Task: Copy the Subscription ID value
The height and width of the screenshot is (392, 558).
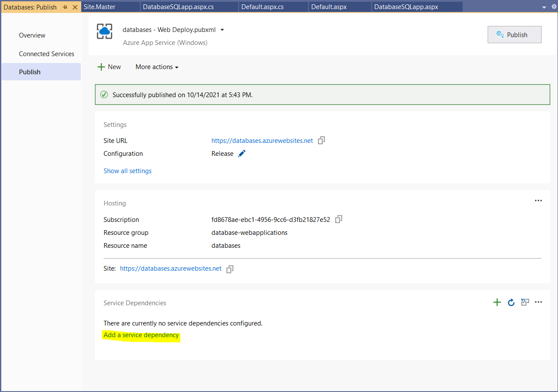Action: pyautogui.click(x=339, y=219)
